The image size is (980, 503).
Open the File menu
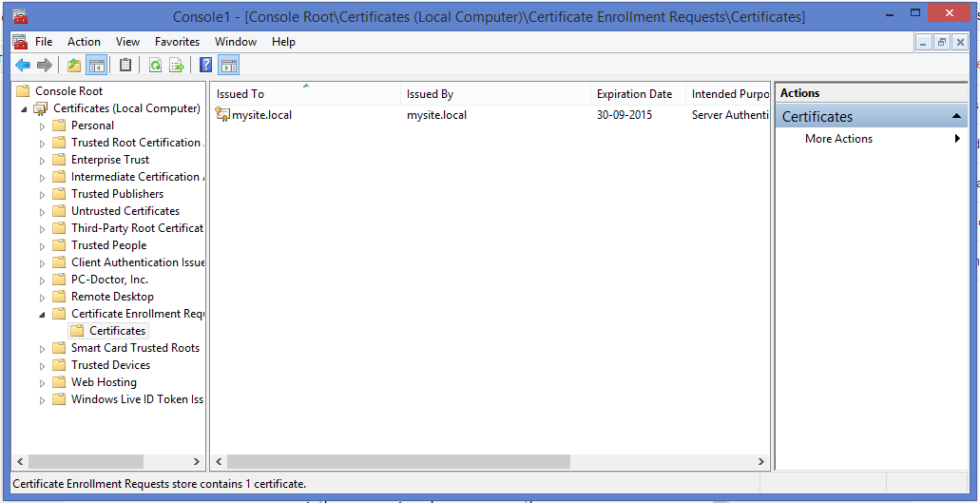pos(44,42)
